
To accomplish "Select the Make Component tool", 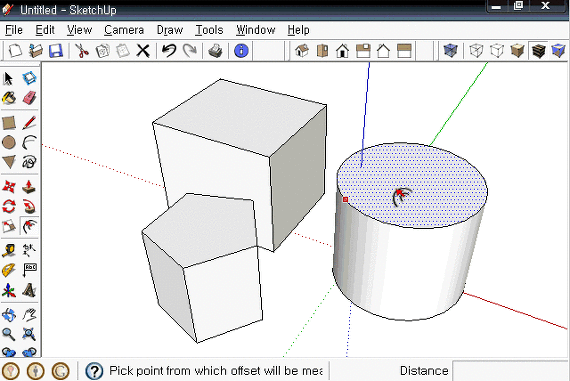I will click(29, 78).
